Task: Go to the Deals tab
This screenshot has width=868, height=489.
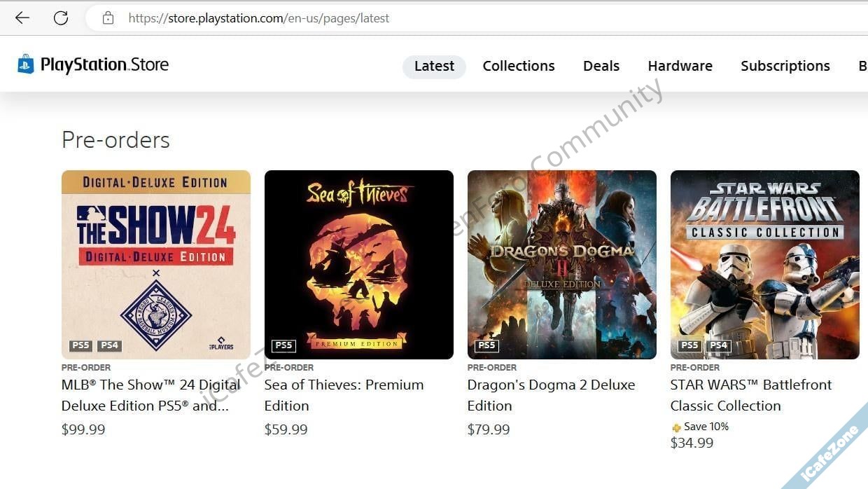Action: pyautogui.click(x=601, y=66)
